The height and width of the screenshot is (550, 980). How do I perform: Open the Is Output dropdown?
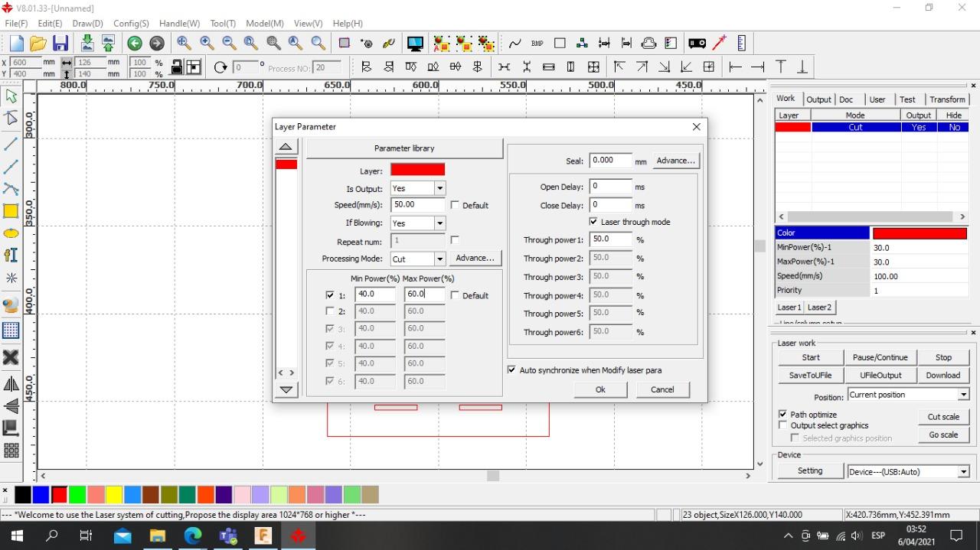[x=439, y=188]
